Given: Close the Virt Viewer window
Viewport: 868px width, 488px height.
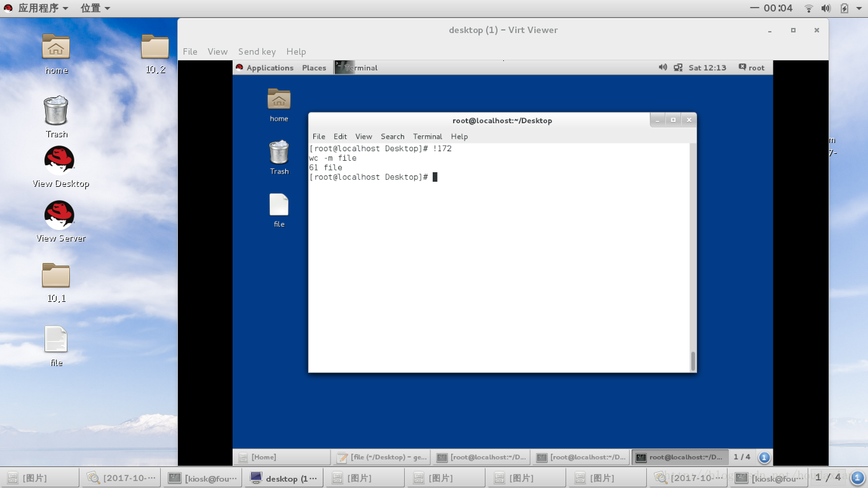Looking at the screenshot, I should (817, 30).
